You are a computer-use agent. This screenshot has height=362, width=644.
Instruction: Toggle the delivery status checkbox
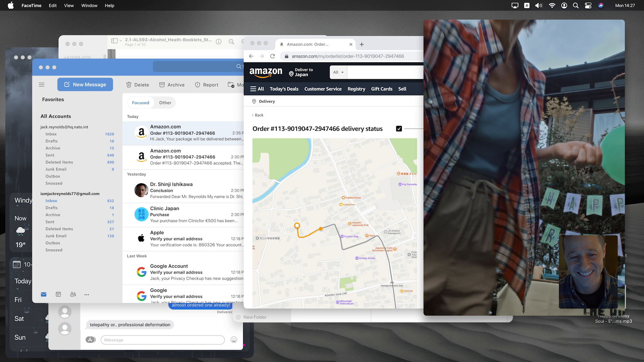pos(399,129)
